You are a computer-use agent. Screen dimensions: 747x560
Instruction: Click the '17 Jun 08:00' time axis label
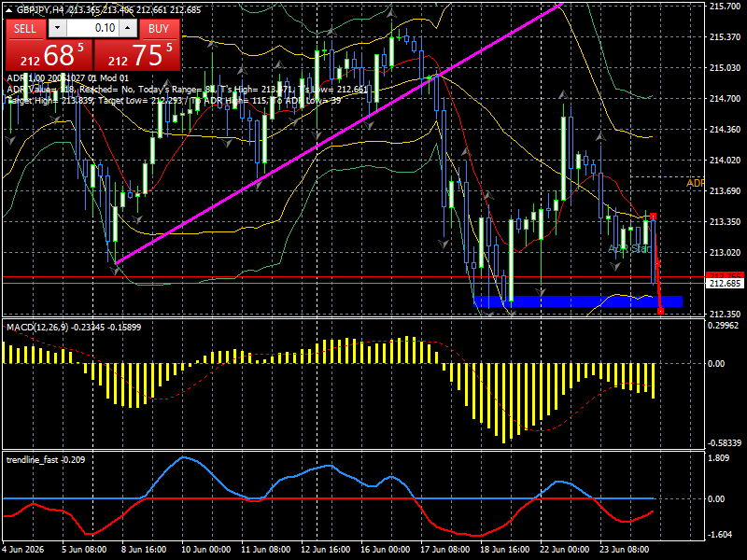pos(445,550)
